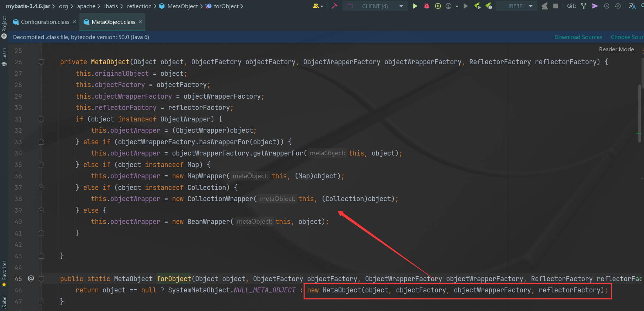Image resolution: width=644 pixels, height=311 pixels.
Task: Click the gray JRebel icon before the stop square
Action: pos(544,6)
